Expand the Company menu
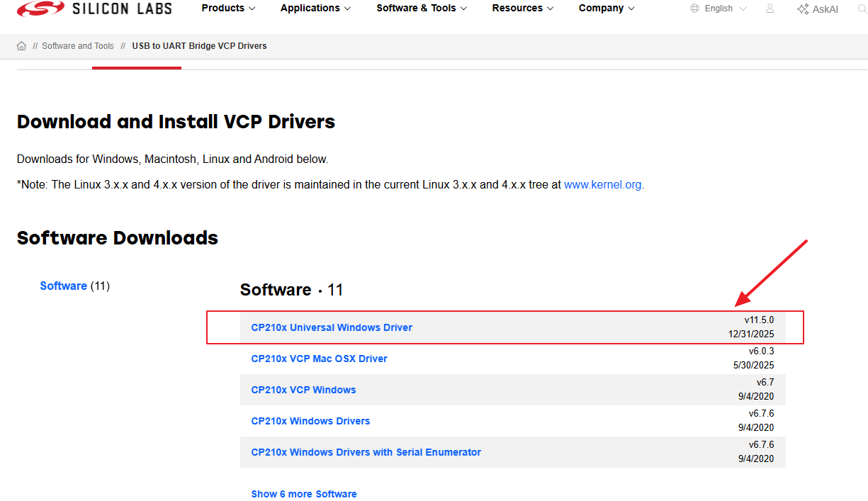 pyautogui.click(x=607, y=9)
